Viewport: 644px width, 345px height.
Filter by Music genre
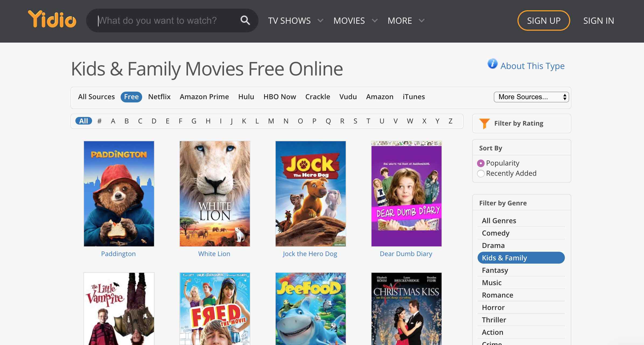521,283
